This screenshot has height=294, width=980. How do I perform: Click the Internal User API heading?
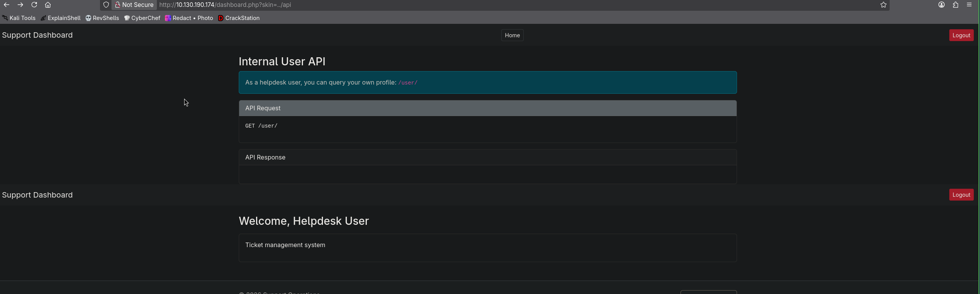[x=282, y=61]
